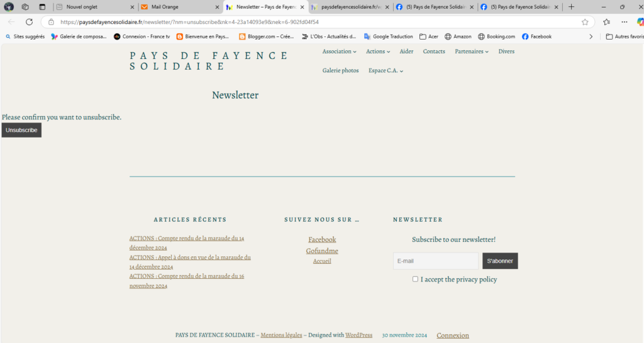Click the star icon to favorite this page
Viewport: 644px width, 343px height.
coord(585,21)
